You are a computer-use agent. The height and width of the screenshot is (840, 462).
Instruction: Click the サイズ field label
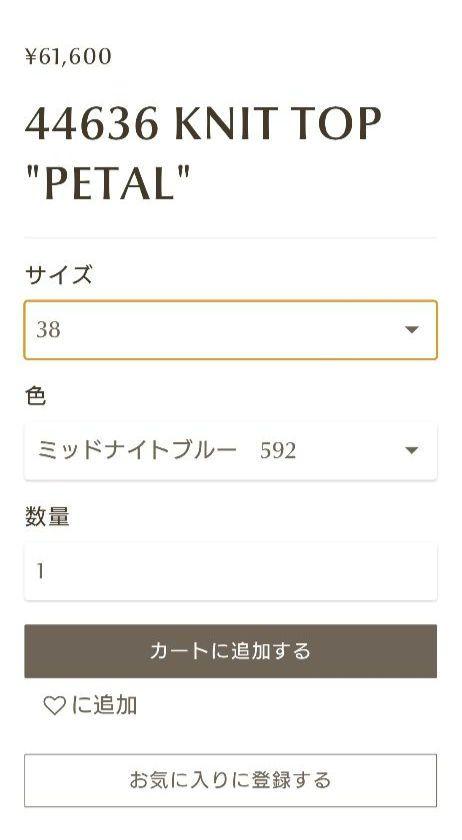point(58,275)
